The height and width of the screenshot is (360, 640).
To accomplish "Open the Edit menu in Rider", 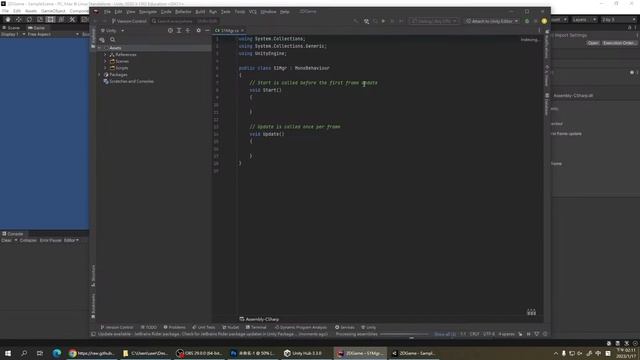I will click(x=118, y=12).
